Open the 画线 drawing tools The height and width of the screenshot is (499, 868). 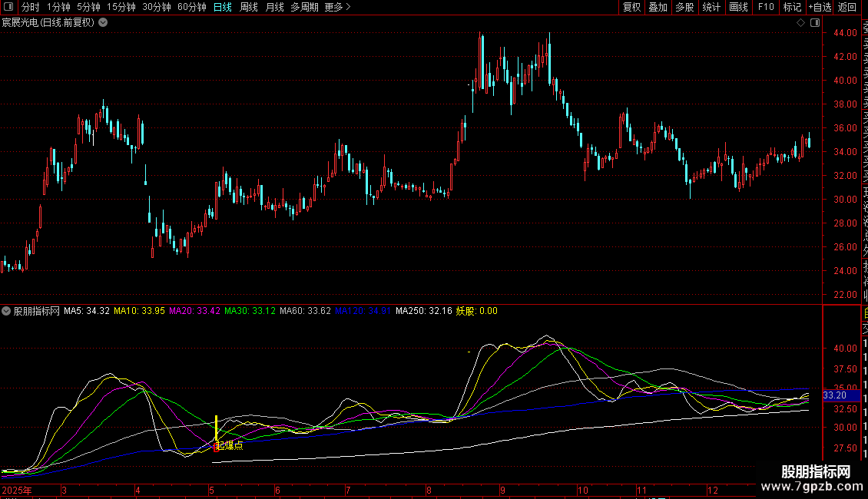pyautogui.click(x=738, y=8)
